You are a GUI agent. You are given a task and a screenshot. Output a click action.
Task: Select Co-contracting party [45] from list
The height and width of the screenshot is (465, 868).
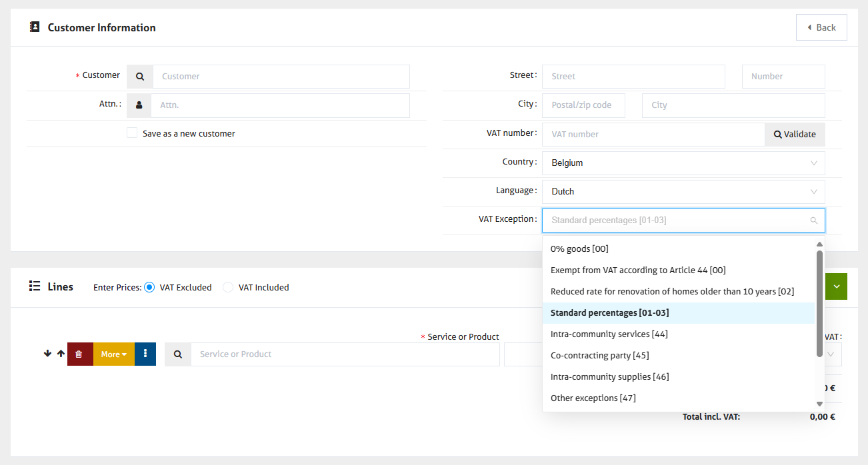coord(599,356)
